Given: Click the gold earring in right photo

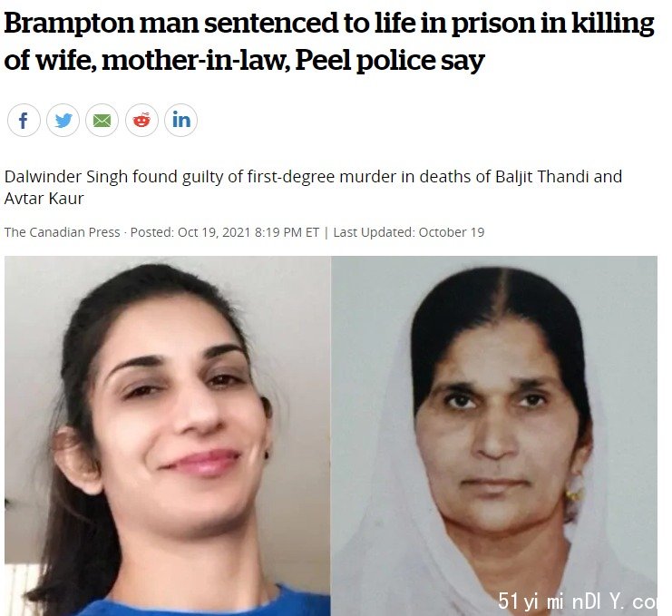Looking at the screenshot, I should click(x=573, y=494).
